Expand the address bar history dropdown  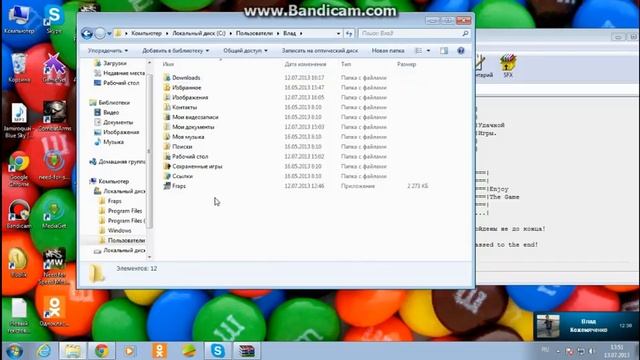[338, 33]
